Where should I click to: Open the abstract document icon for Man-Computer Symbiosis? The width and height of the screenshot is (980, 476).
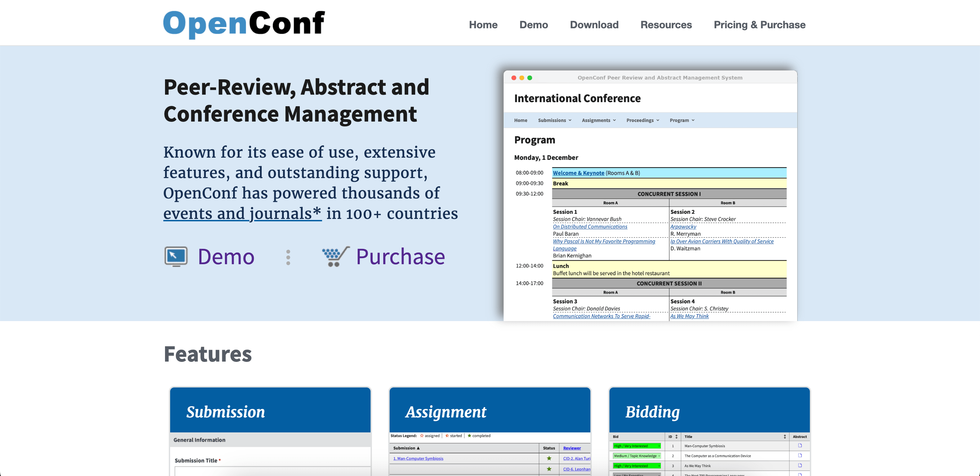[800, 446]
